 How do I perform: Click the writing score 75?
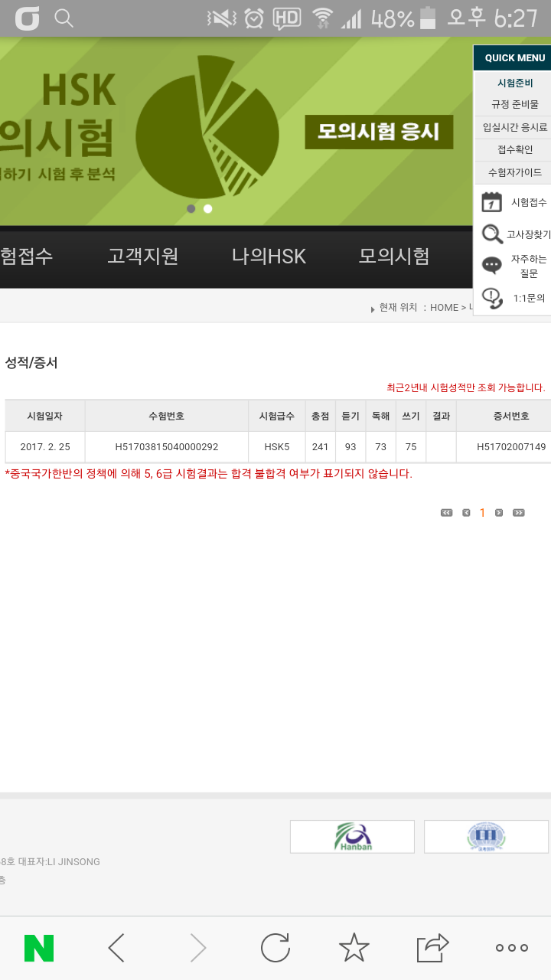(x=411, y=447)
